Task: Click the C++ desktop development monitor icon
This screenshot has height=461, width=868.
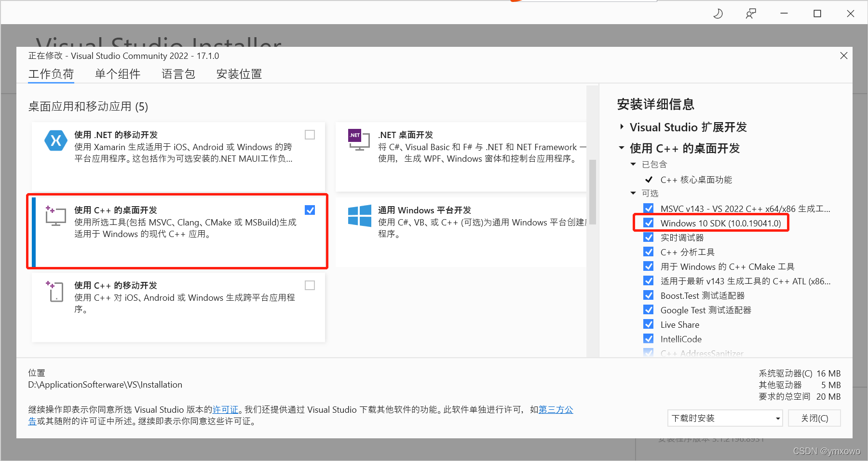Action: [x=55, y=216]
